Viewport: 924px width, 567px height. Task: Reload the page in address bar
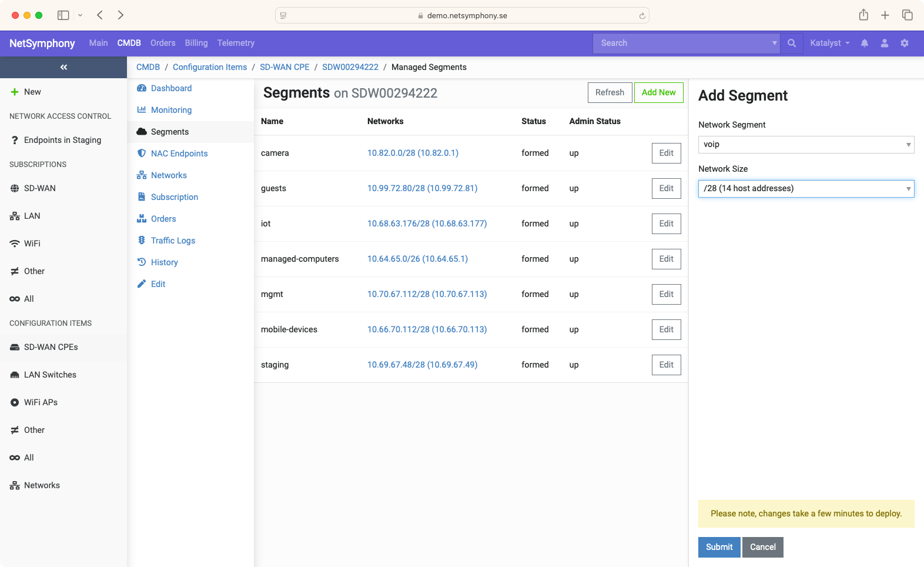[x=642, y=16]
